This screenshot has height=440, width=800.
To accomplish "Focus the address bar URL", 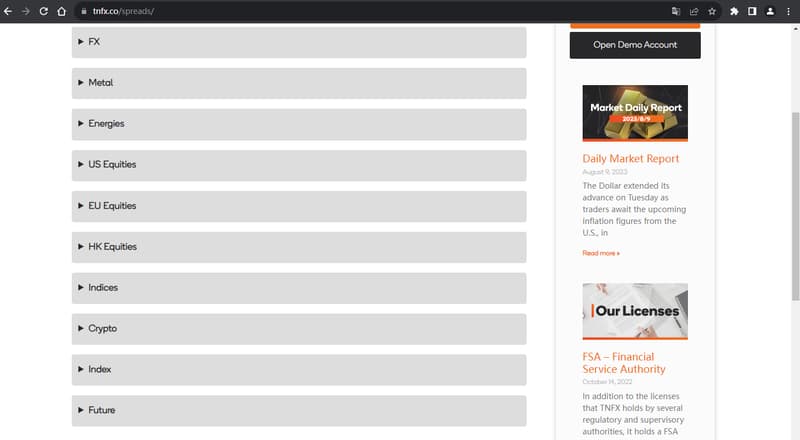I will pyautogui.click(x=123, y=11).
